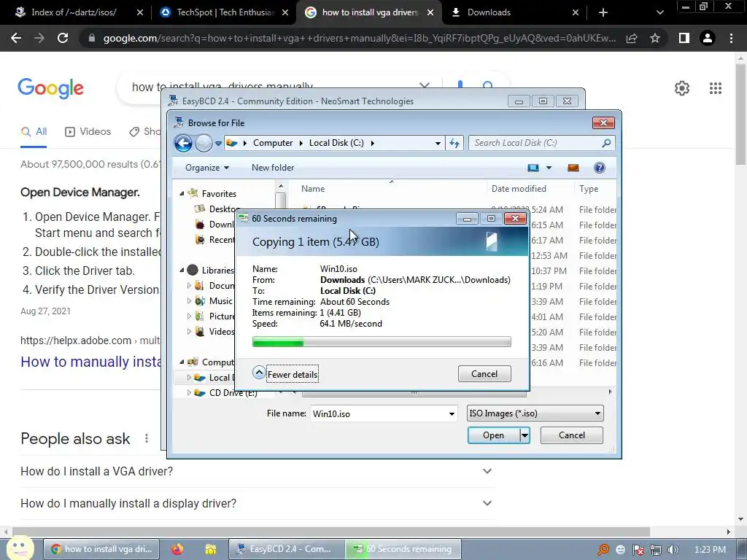Click the browser forward arrow
This screenshot has width=747, height=560.
tap(39, 38)
